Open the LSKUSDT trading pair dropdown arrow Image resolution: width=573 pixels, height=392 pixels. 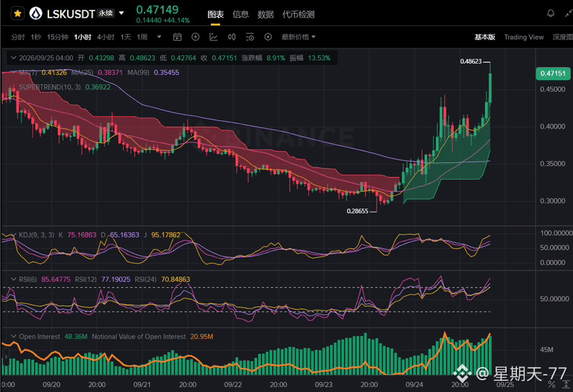(122, 14)
